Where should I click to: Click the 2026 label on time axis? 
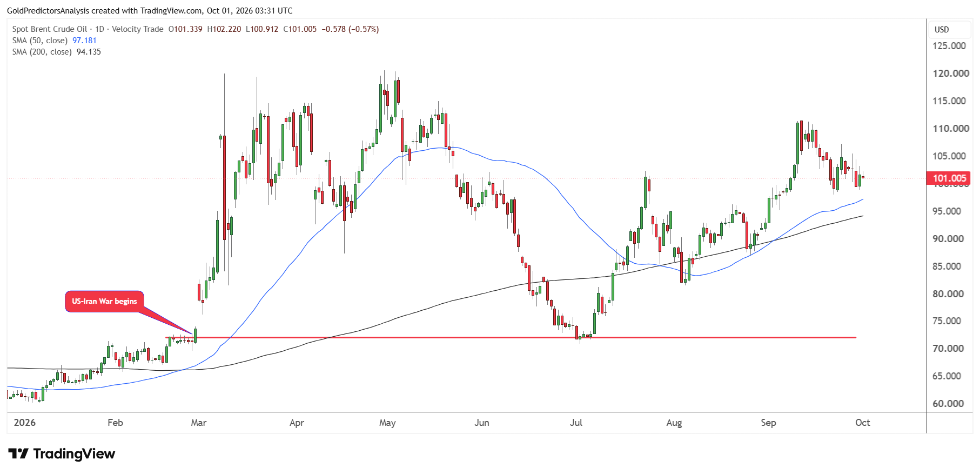point(25,423)
